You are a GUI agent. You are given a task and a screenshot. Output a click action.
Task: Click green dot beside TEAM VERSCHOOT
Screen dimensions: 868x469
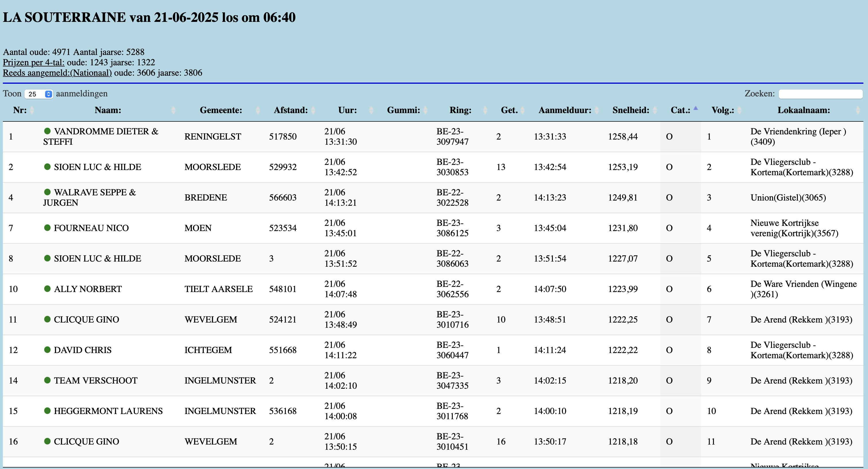pyautogui.click(x=47, y=380)
